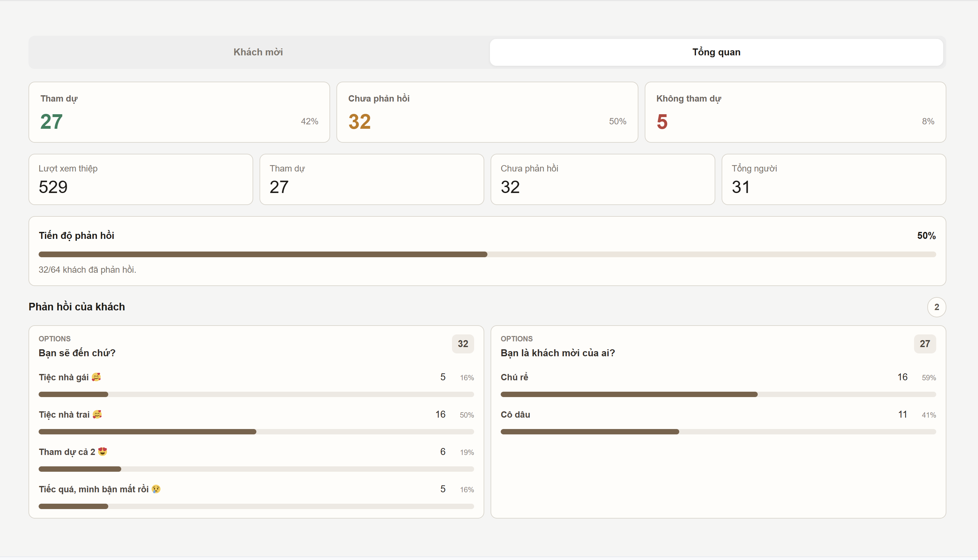The height and width of the screenshot is (560, 978).
Task: Click the Tham dự cả 2 progress bar
Action: [256, 469]
